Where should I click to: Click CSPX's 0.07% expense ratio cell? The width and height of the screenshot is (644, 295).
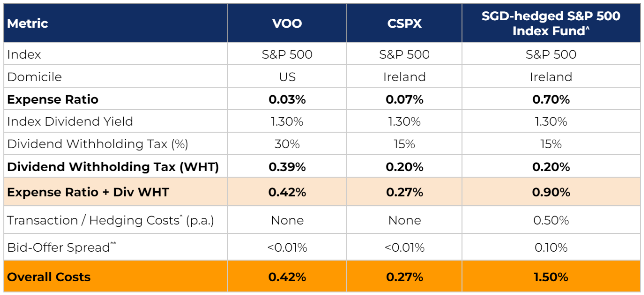404,99
